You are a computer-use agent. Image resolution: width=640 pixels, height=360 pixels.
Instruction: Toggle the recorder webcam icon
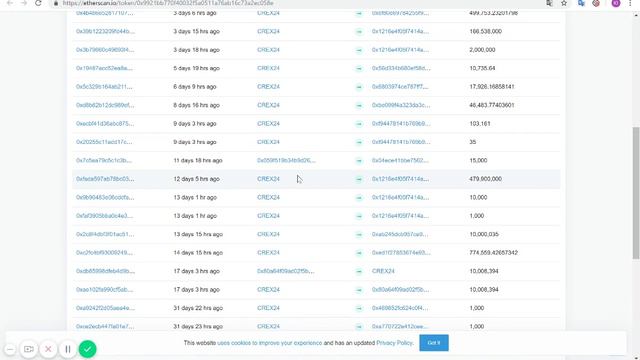coord(29,349)
